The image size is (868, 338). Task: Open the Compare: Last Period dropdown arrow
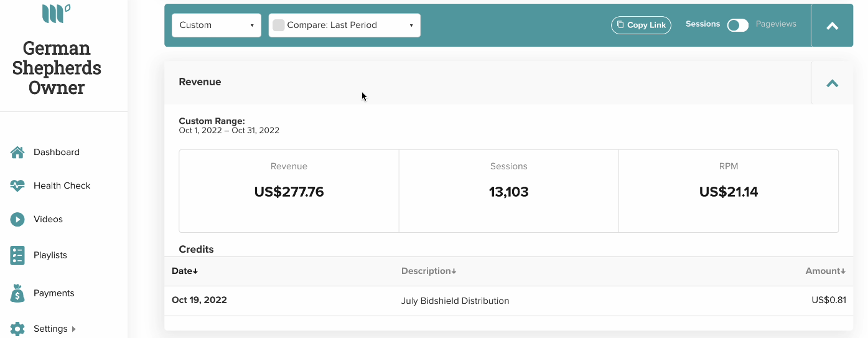[411, 26]
